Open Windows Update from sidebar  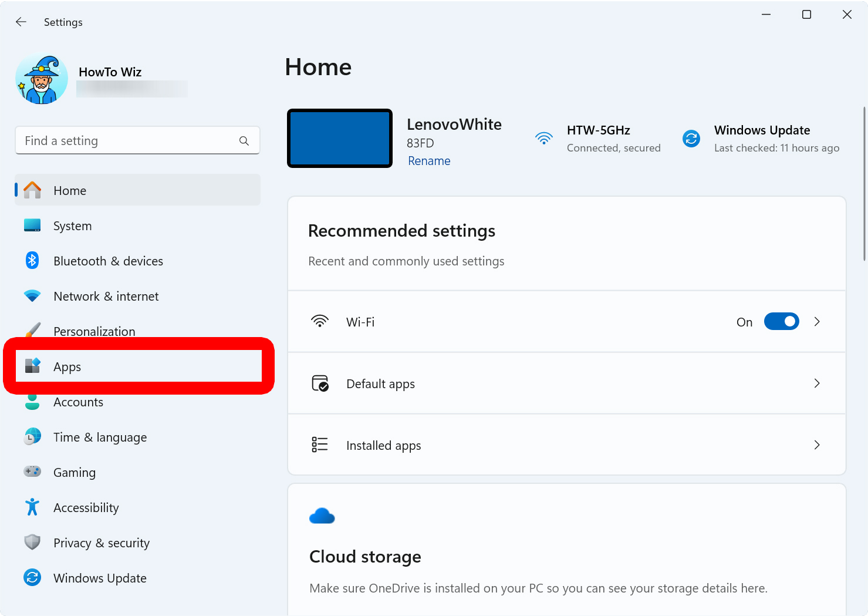(x=100, y=578)
